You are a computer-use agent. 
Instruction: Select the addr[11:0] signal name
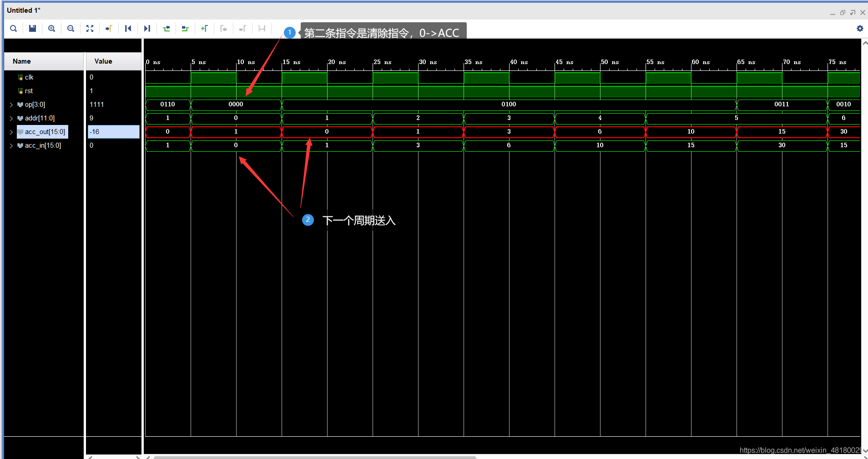click(x=40, y=118)
